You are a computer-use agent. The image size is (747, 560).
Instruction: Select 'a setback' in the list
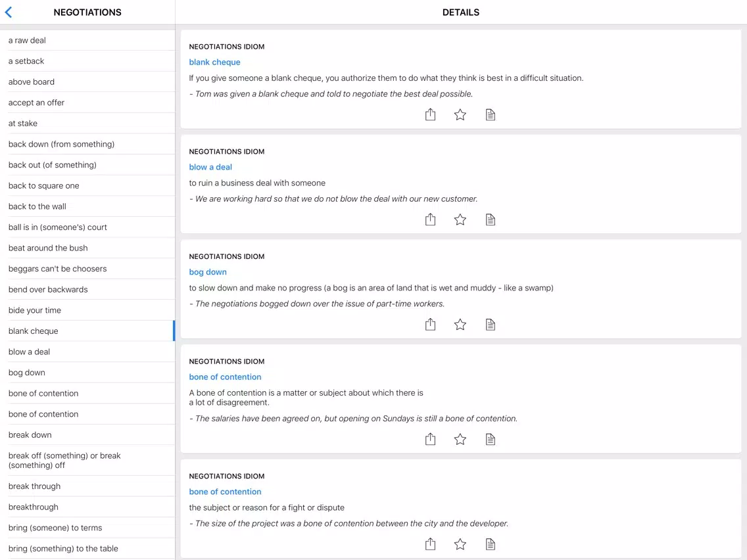[x=87, y=61]
